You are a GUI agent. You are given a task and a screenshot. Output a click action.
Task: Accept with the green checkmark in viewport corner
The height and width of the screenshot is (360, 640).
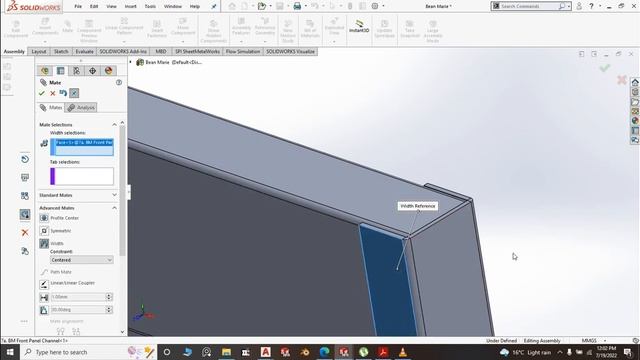pyautogui.click(x=605, y=68)
